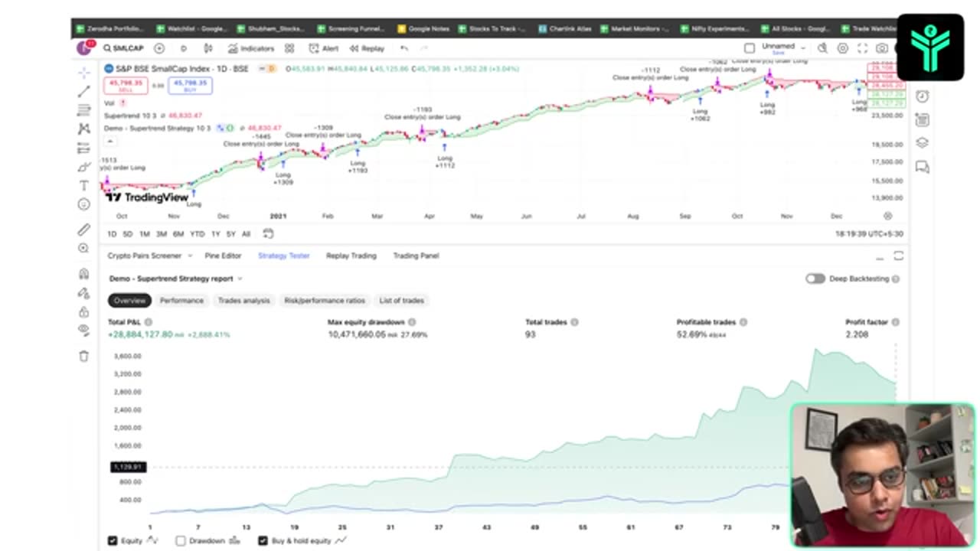This screenshot has width=980, height=551.
Task: Switch to the Trading Panel tab
Action: (x=416, y=256)
